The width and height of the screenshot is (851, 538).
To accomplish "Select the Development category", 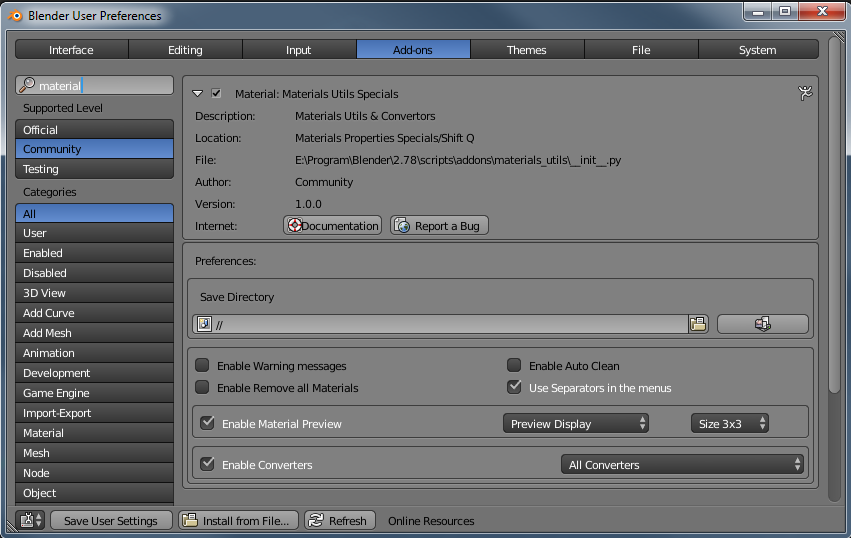I will point(94,373).
